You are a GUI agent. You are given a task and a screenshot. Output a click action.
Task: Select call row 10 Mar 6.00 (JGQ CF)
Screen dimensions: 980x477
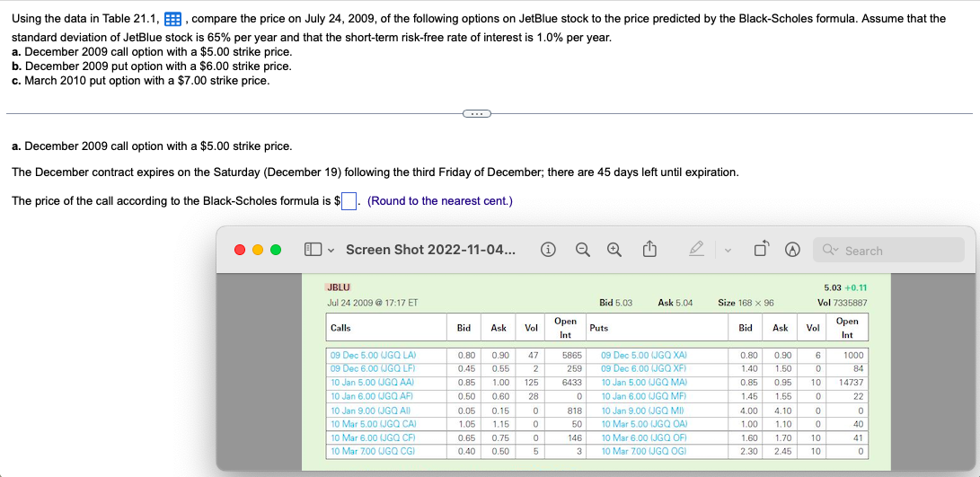point(372,437)
